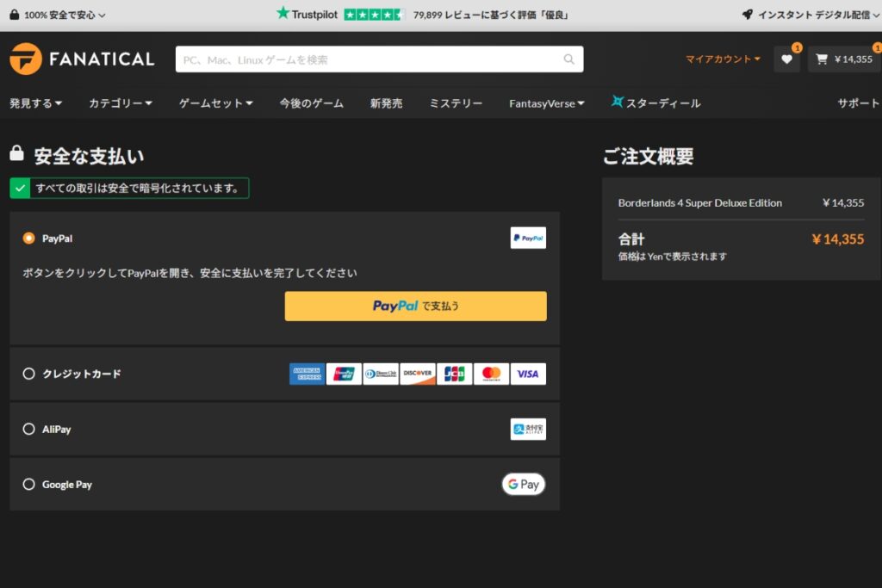Click the G Pay logo badge
This screenshot has width=882, height=588.
coord(523,484)
